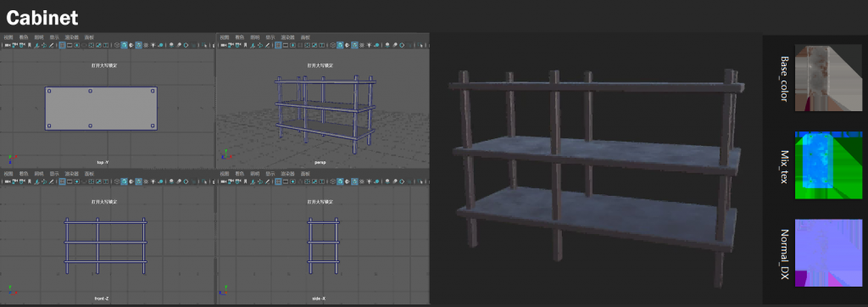Select Smooth Shade All in side panel toolbar
868x307 pixels.
pyautogui.click(x=341, y=181)
